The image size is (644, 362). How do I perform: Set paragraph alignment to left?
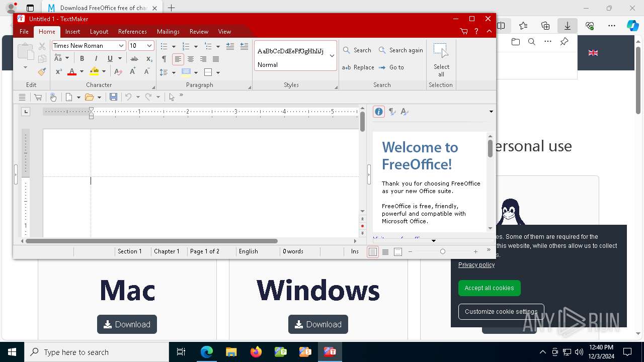pyautogui.click(x=178, y=59)
